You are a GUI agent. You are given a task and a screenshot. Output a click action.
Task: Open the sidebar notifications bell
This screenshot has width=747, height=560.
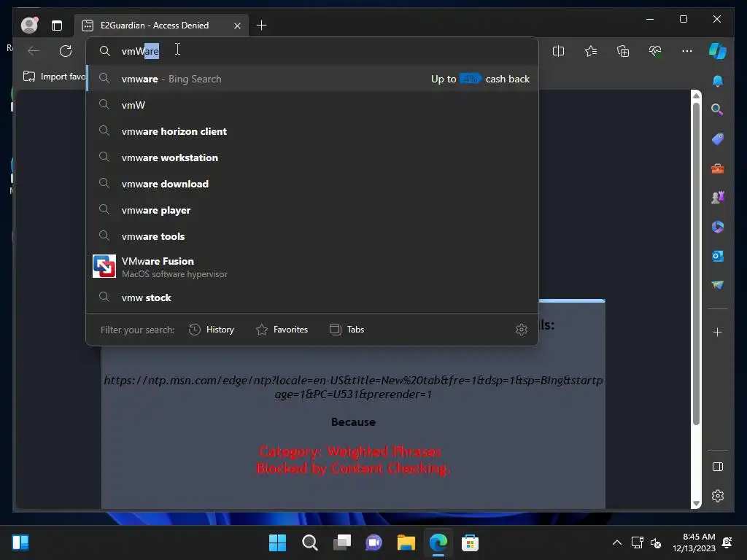(x=718, y=81)
